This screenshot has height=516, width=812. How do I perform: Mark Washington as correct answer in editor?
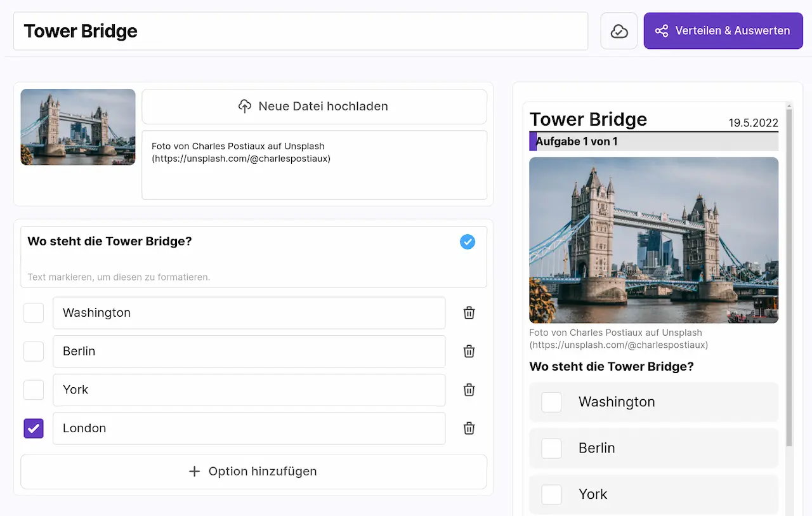tap(34, 313)
